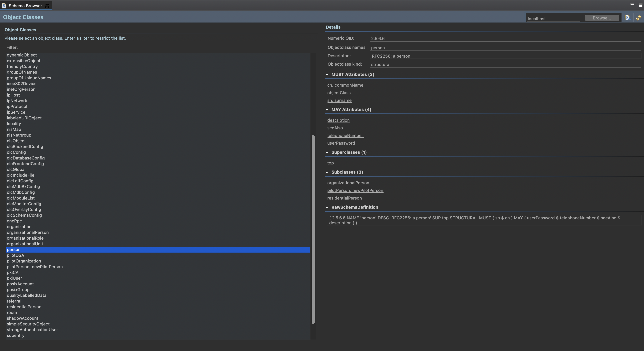This screenshot has height=351, width=644.
Task: Click the Objectclass names field
Action: pyautogui.click(x=505, y=47)
